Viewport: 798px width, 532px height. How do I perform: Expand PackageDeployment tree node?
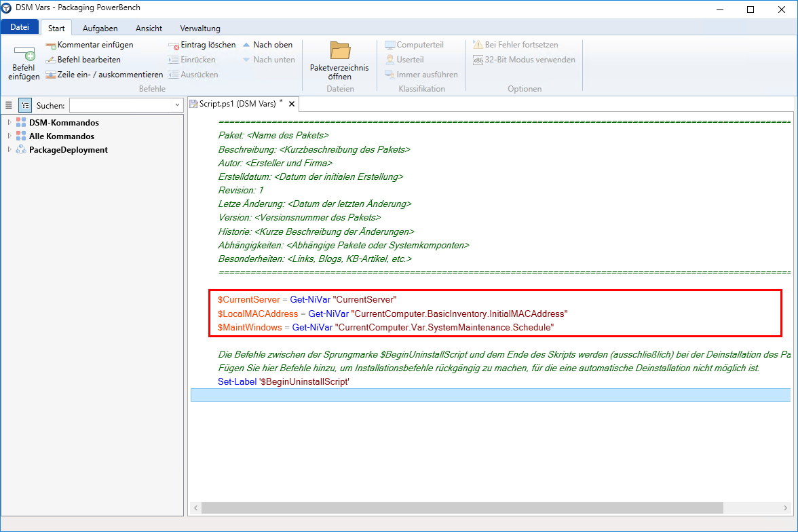pos(9,150)
